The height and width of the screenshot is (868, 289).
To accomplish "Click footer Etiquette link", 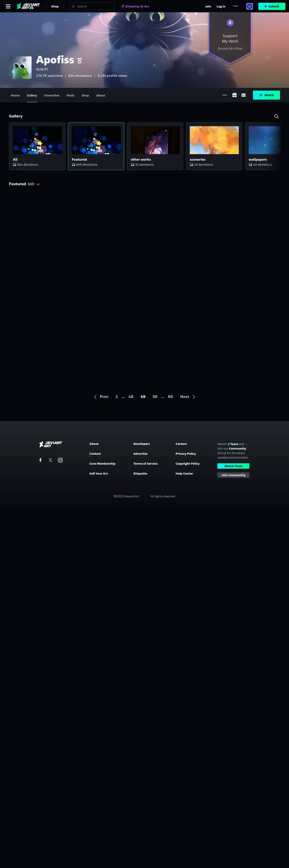I will pyautogui.click(x=140, y=473).
